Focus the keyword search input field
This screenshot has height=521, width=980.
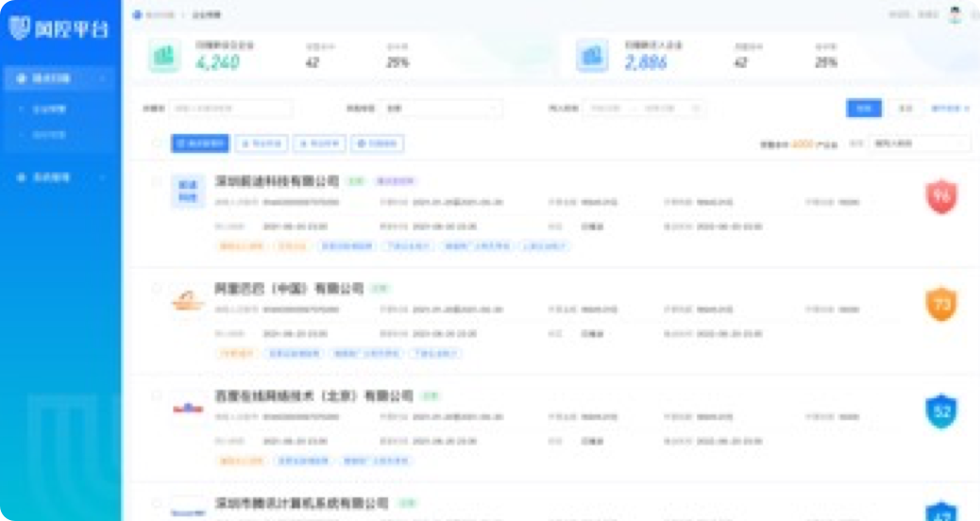click(x=230, y=109)
